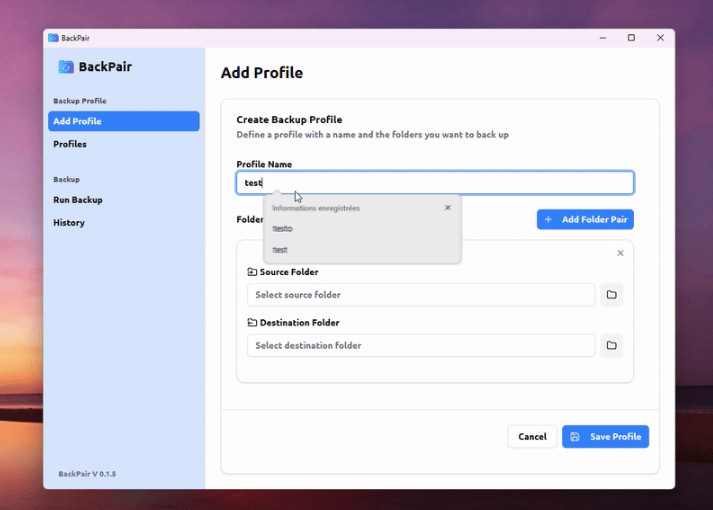Screen dimensions: 713x510
Task: Maximize the BackPair window
Action: [x=631, y=38]
